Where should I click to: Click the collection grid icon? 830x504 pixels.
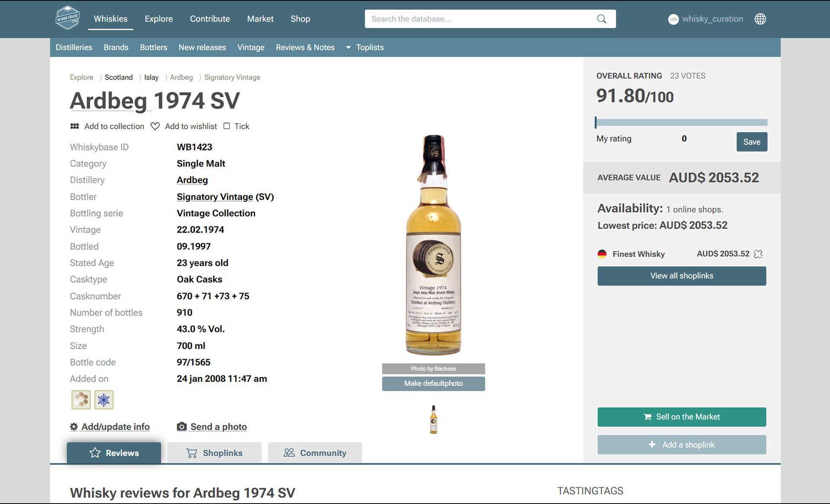coord(74,126)
